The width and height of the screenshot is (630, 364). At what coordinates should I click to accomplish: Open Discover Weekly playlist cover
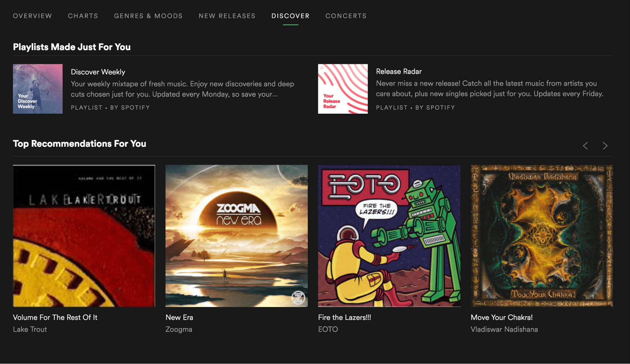click(x=38, y=89)
